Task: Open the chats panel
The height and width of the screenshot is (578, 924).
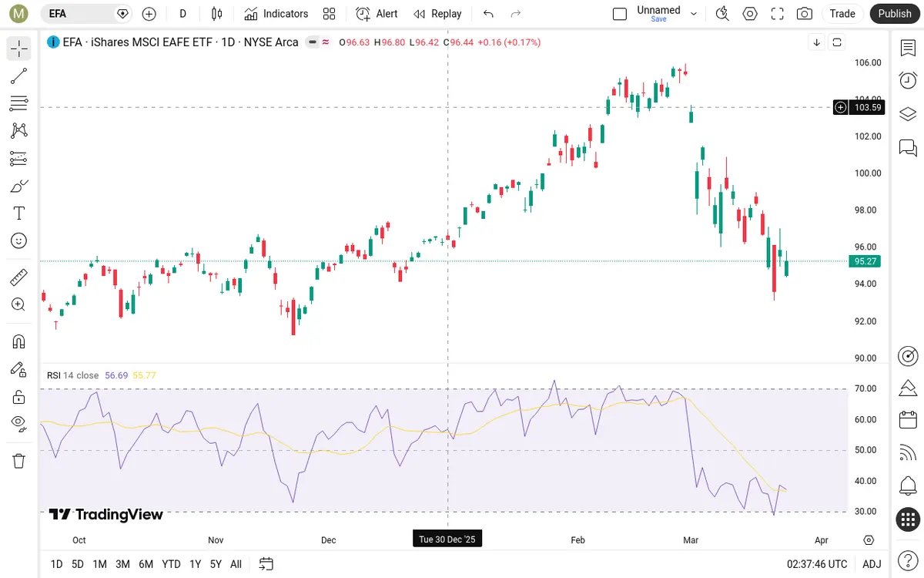Action: 908,147
